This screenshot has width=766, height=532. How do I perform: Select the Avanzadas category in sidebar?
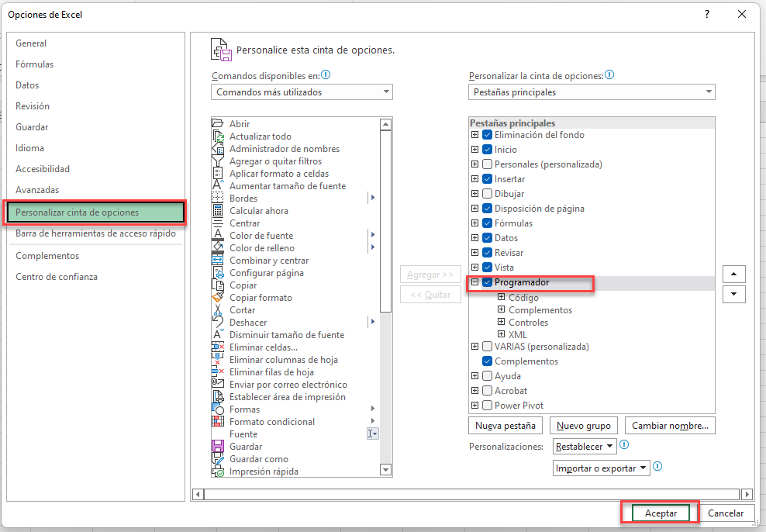coord(37,189)
